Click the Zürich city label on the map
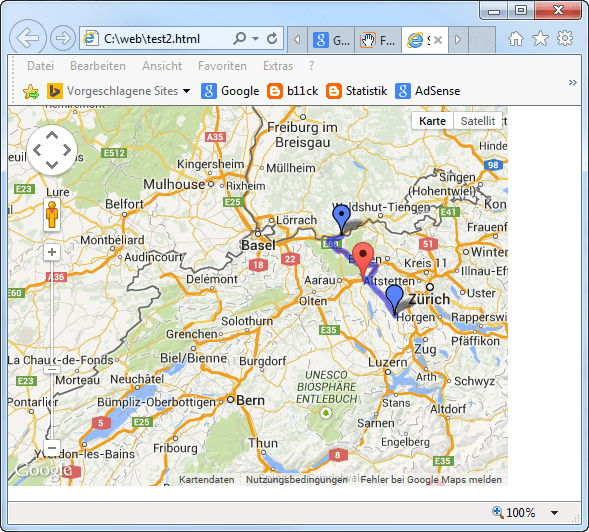Viewport: 589px width, 532px height. [x=429, y=299]
